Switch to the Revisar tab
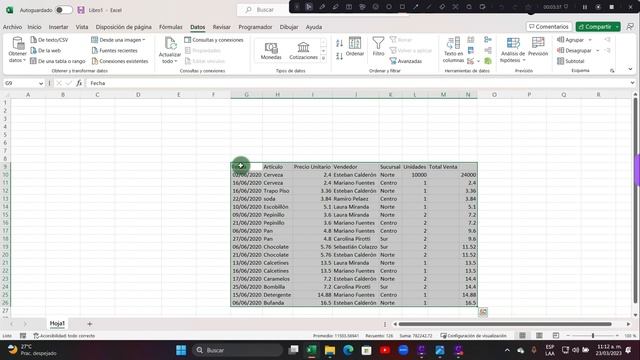This screenshot has height=360, width=640. [x=222, y=27]
